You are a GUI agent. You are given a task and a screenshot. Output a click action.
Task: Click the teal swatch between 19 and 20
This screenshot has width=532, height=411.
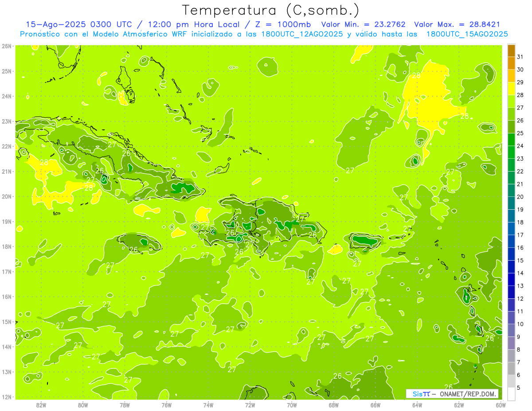tap(511, 203)
